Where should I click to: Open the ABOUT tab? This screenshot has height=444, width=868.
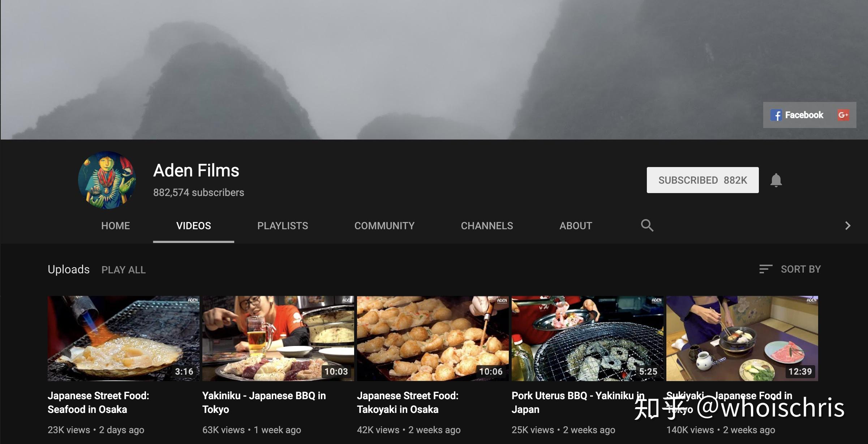pos(576,226)
